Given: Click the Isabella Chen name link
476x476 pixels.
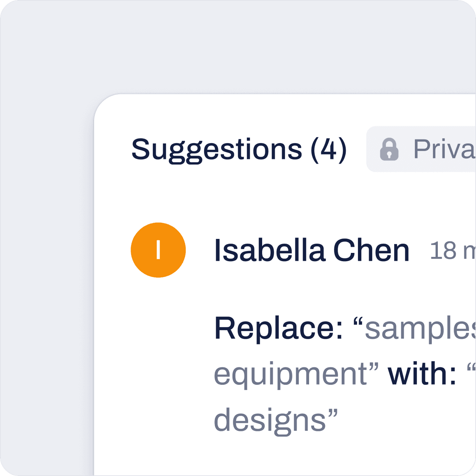Looking at the screenshot, I should (311, 250).
